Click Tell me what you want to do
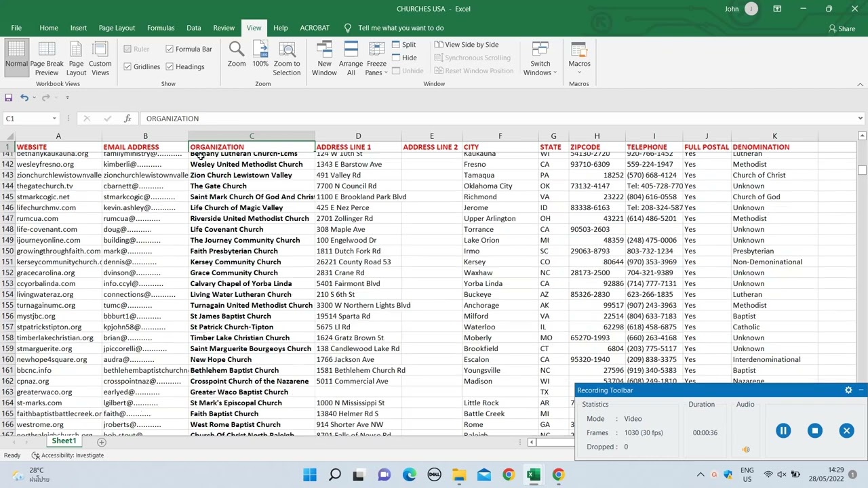Screen dimensions: 868x488 click(401, 28)
